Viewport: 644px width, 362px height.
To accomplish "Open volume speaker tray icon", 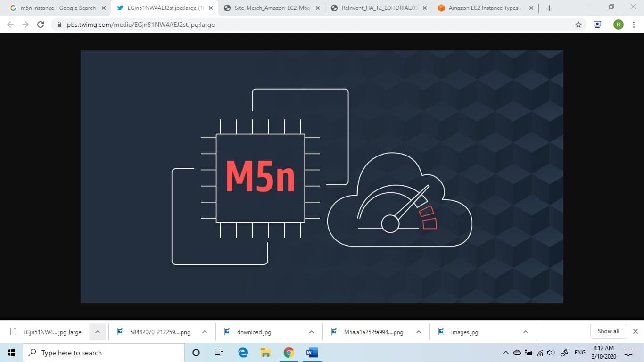I will (551, 353).
